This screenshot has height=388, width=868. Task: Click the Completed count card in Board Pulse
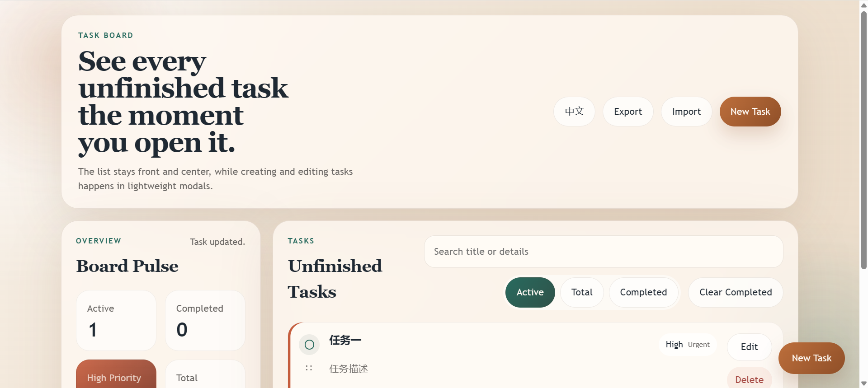pos(205,320)
